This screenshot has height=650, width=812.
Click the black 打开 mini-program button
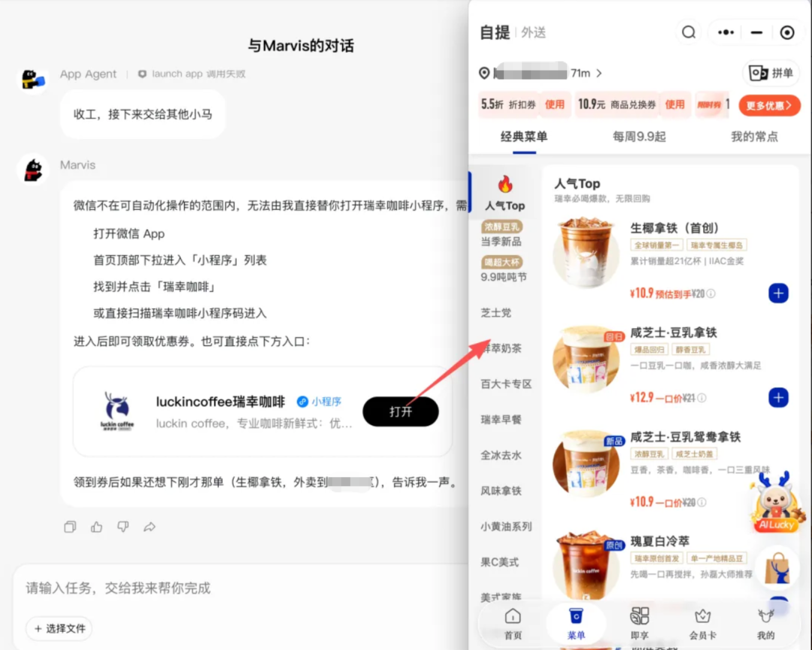click(401, 412)
